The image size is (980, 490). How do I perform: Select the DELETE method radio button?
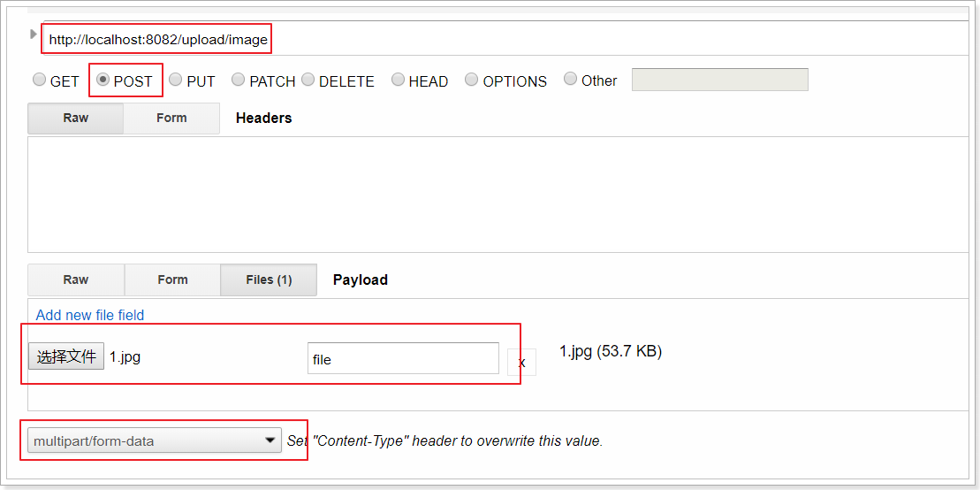tap(308, 80)
